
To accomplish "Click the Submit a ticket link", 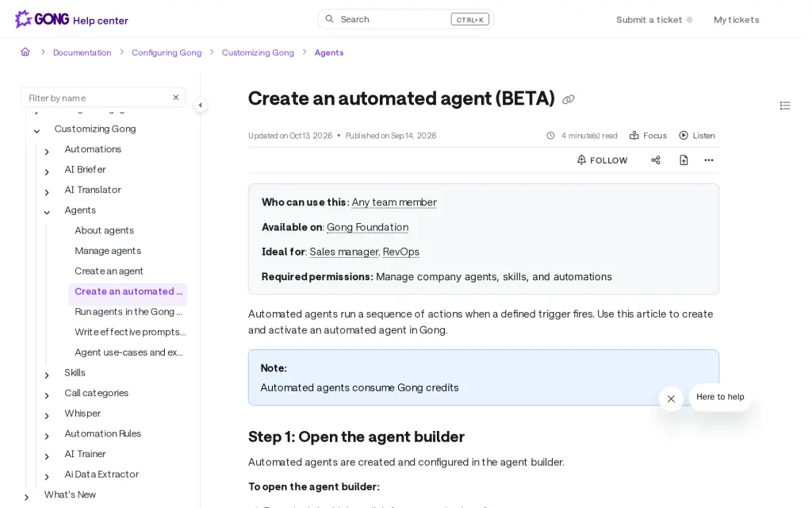I will point(649,20).
